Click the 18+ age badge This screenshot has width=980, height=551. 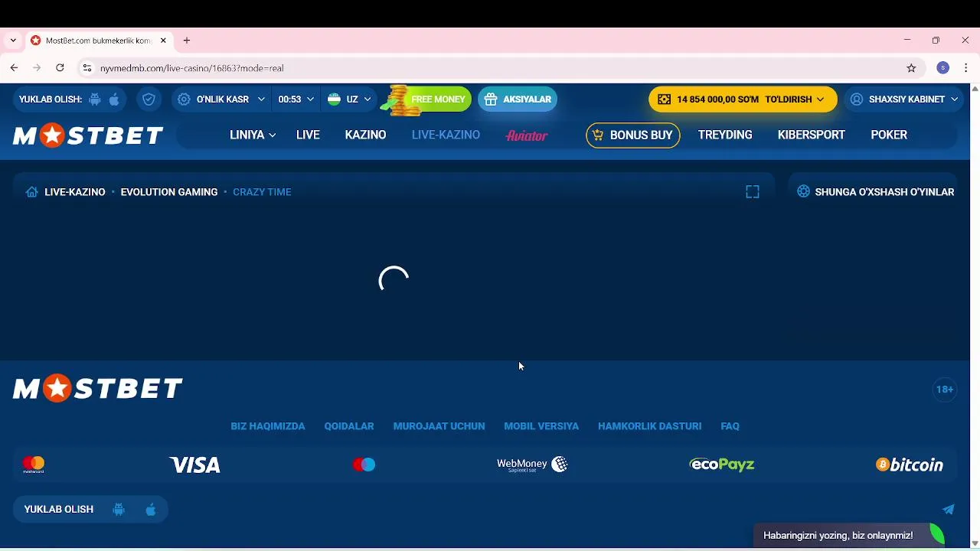[x=945, y=390]
